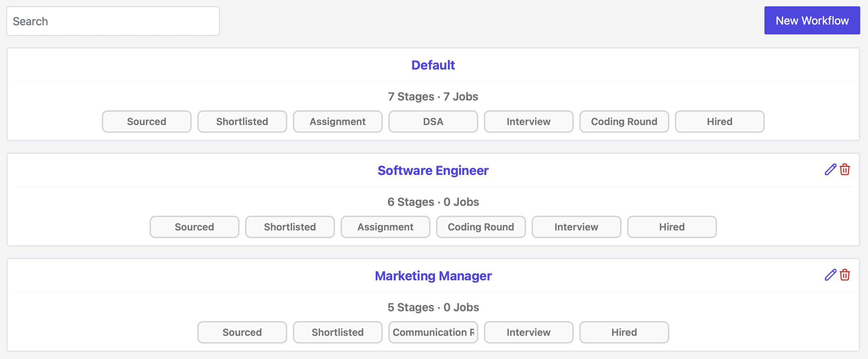Delete the Software Engineer workflow via the trash icon
868x359 pixels.
click(x=845, y=169)
